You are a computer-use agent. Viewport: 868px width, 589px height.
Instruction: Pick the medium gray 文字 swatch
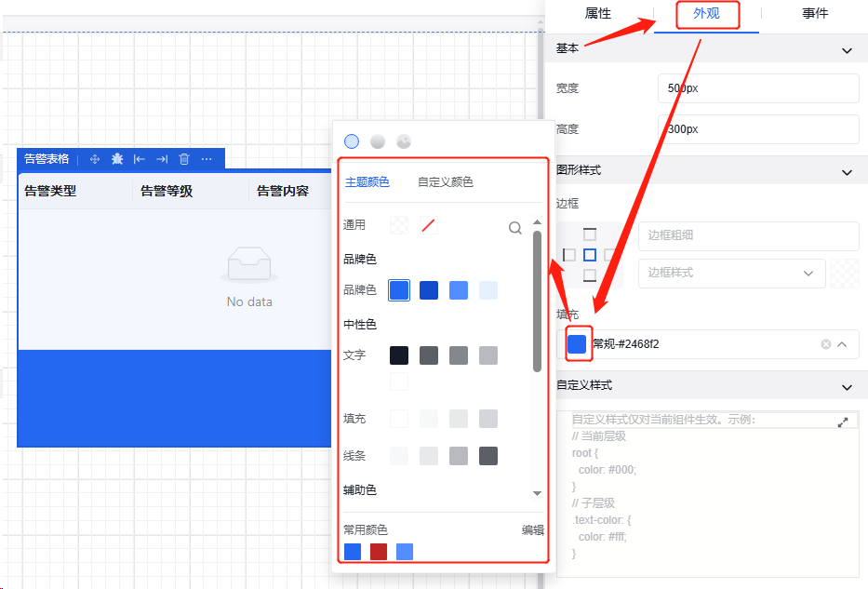[459, 355]
